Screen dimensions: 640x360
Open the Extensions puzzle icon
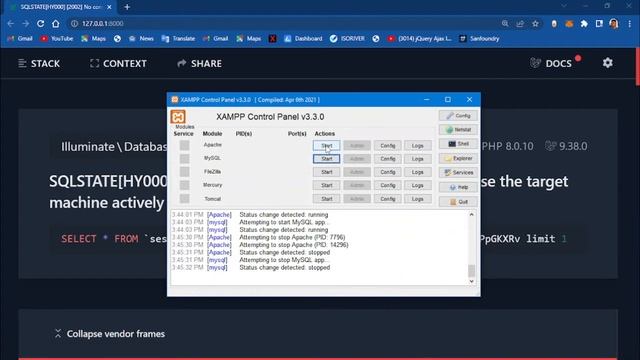584,24
